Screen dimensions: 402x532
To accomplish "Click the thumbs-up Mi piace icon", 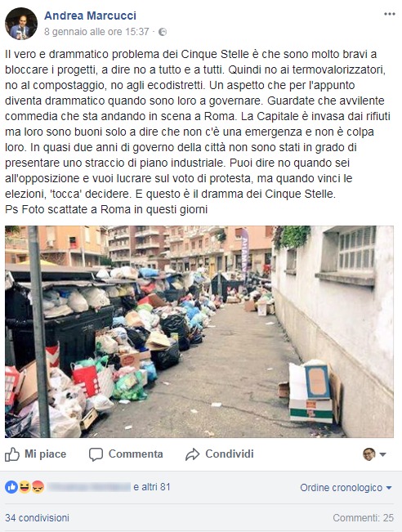I will click(12, 454).
